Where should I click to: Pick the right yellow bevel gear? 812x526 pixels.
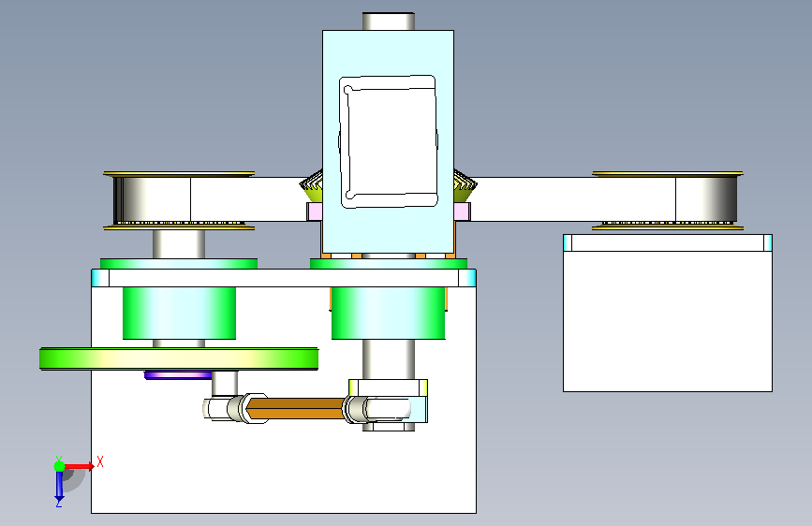pyautogui.click(x=465, y=187)
